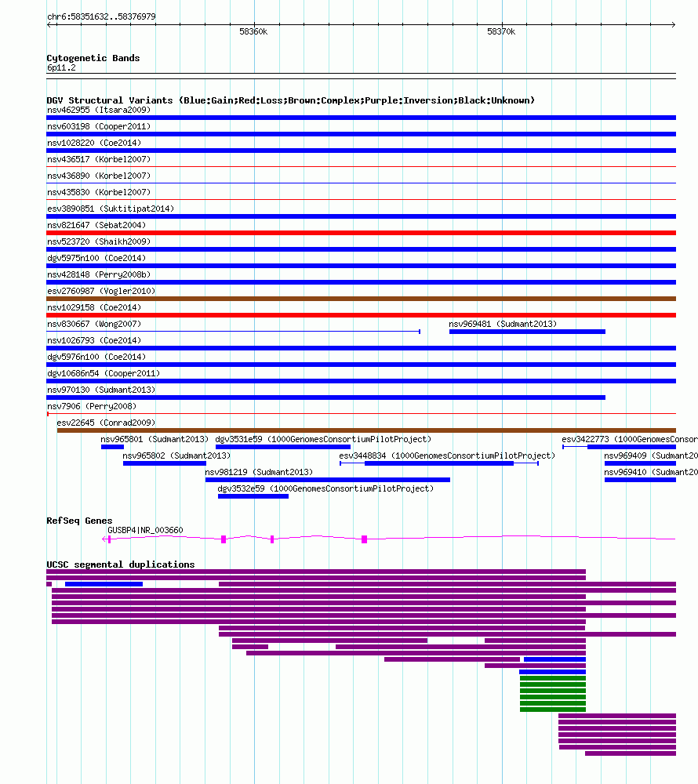Select nsv965802 (Sudmant2013) label
This screenshot has height=784, width=698.
click(x=176, y=456)
